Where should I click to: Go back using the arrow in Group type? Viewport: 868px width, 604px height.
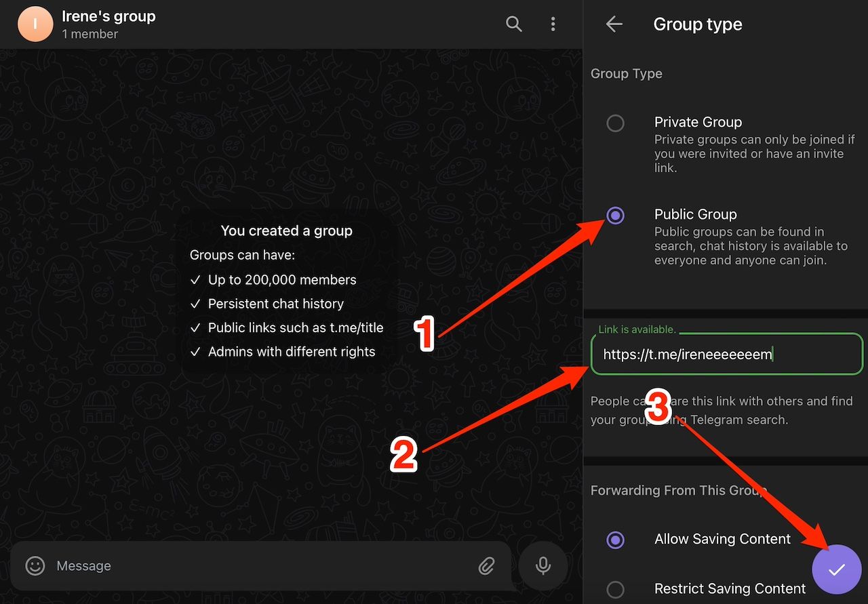pyautogui.click(x=614, y=24)
